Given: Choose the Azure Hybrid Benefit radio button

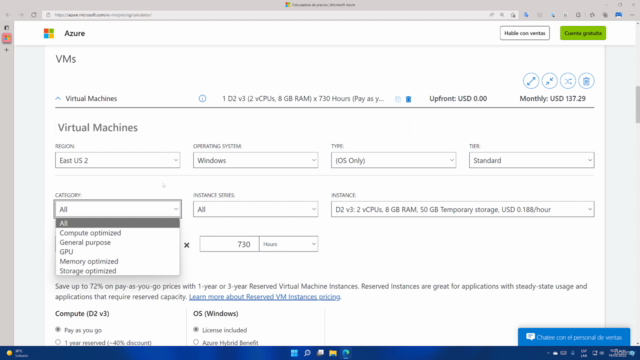Looking at the screenshot, I should point(196,342).
